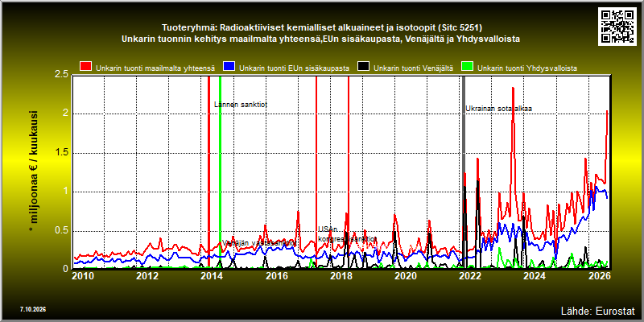The width and height of the screenshot is (644, 322).
Task: Click the 'Ukrainan sota alkaa' annotation
Action: (x=498, y=109)
